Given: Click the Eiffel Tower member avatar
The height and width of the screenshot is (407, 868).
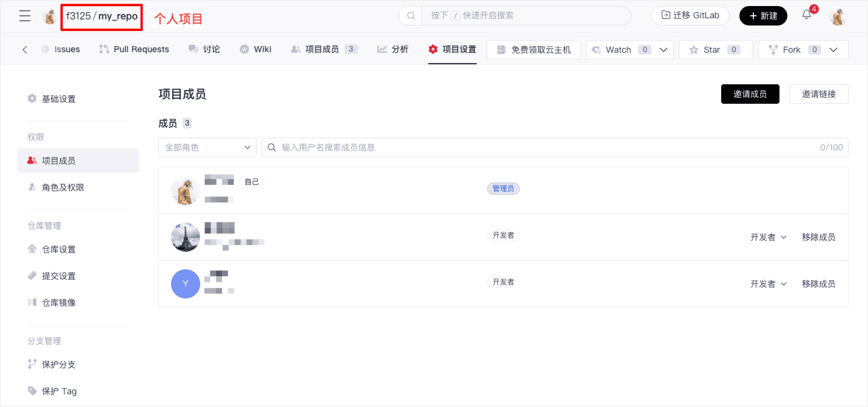Looking at the screenshot, I should coord(186,237).
